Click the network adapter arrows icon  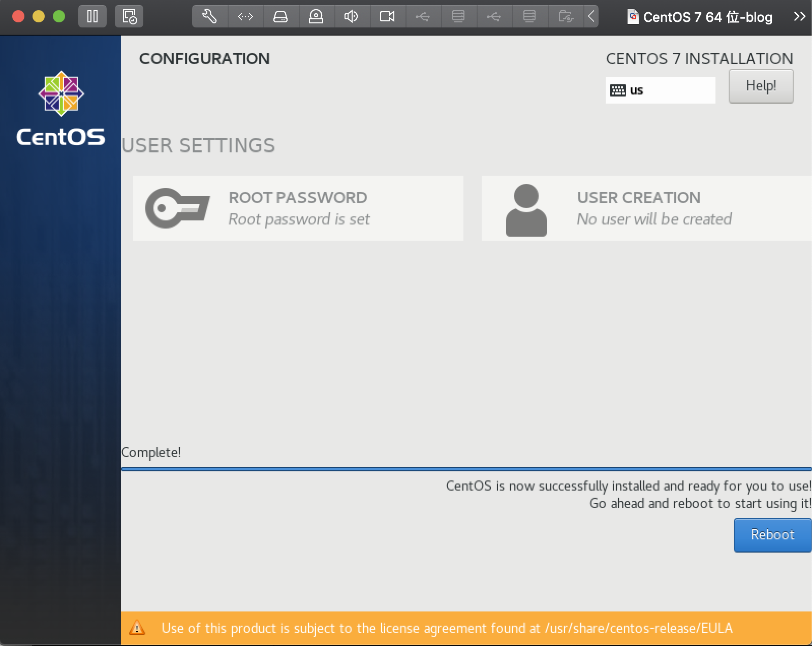coord(245,17)
